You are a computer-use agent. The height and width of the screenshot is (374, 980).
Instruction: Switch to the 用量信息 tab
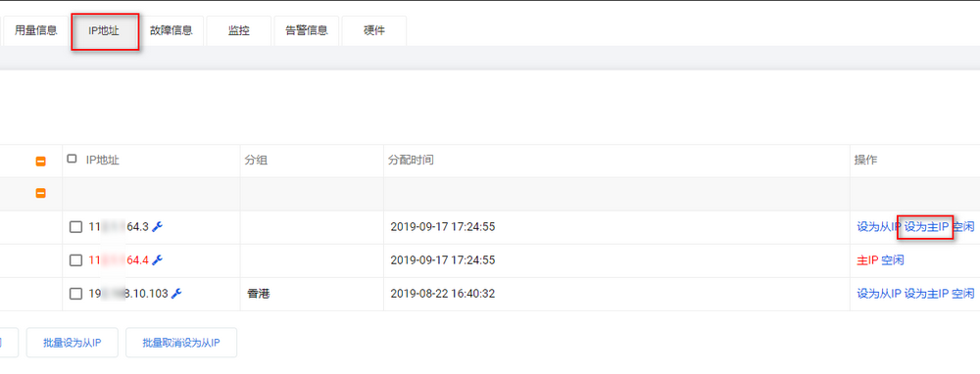point(35,30)
